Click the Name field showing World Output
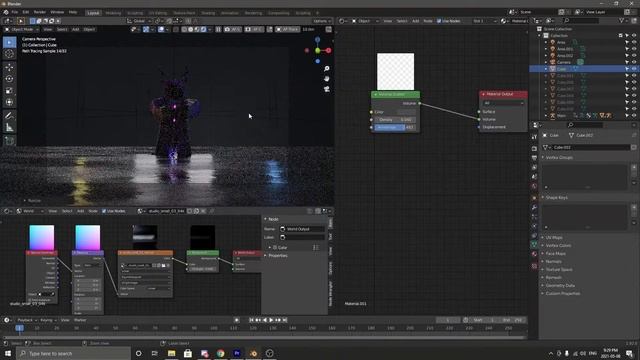This screenshot has width=640, height=360. point(302,229)
